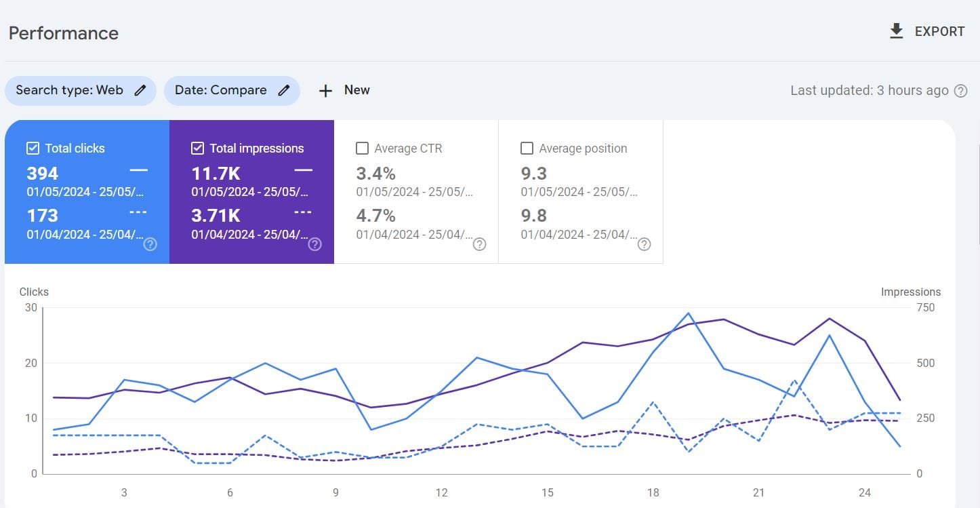Click the 9.3 average position value
Viewport: 980px width, 508px height.
[x=533, y=173]
